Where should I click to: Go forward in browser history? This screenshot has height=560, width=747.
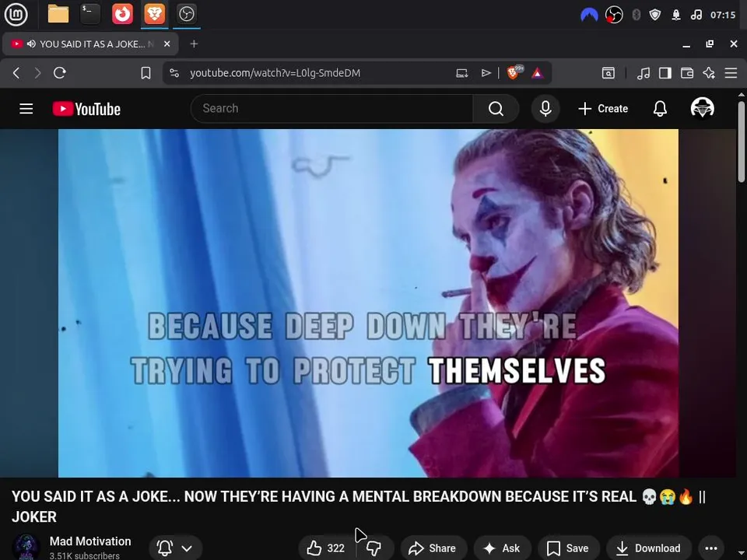coord(37,73)
